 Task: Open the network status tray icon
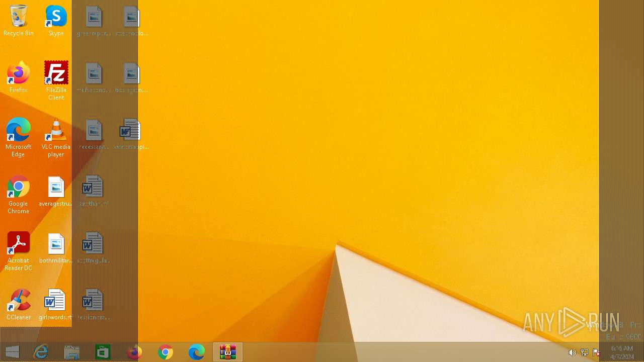click(584, 352)
